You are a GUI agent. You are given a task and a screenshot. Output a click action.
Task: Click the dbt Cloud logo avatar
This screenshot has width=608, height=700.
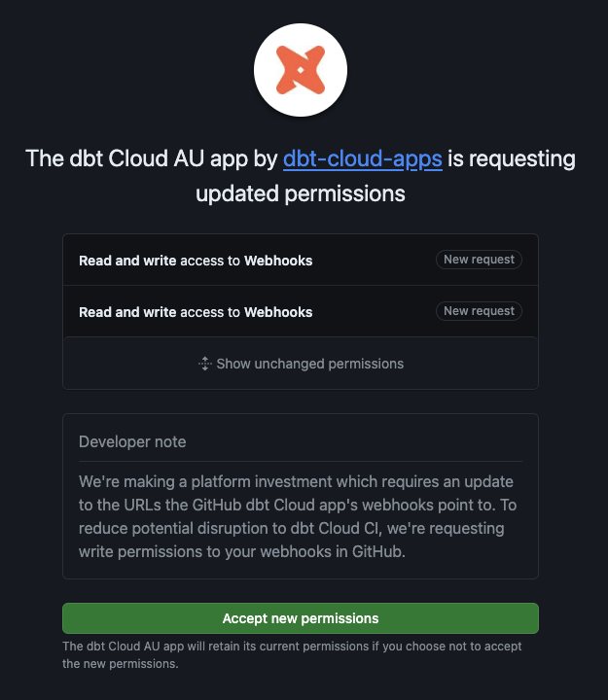(301, 71)
